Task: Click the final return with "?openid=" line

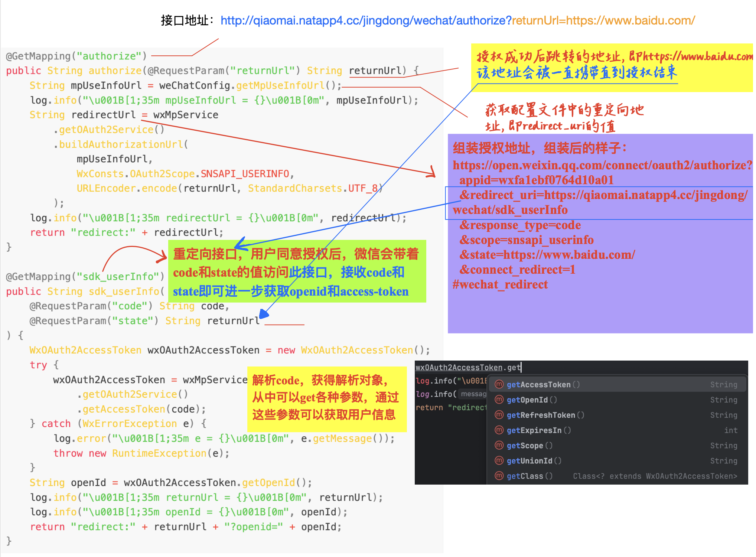Action: point(186,527)
